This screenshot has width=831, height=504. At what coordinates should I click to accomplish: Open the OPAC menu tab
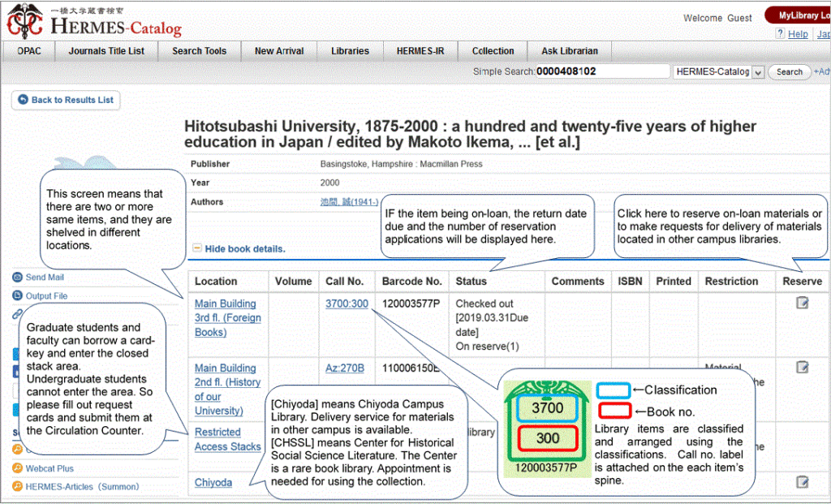click(28, 51)
